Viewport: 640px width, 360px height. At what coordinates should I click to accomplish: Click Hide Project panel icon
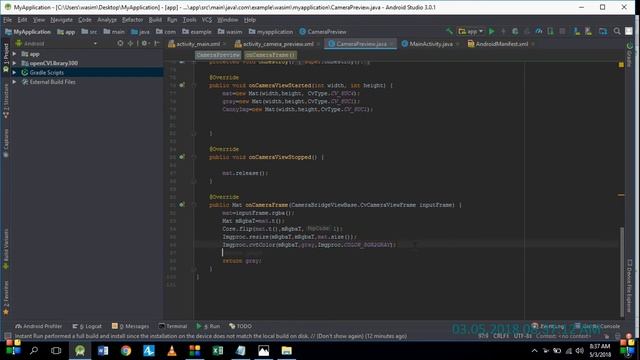coord(157,43)
